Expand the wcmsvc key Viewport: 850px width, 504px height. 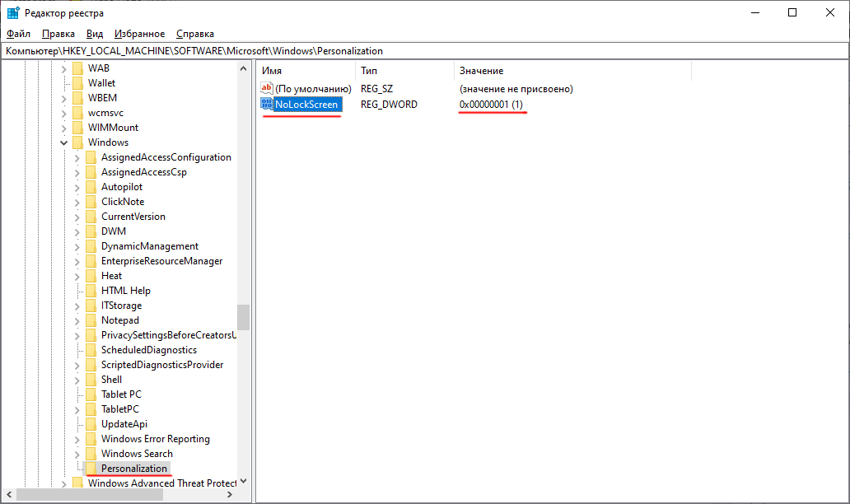[64, 114]
